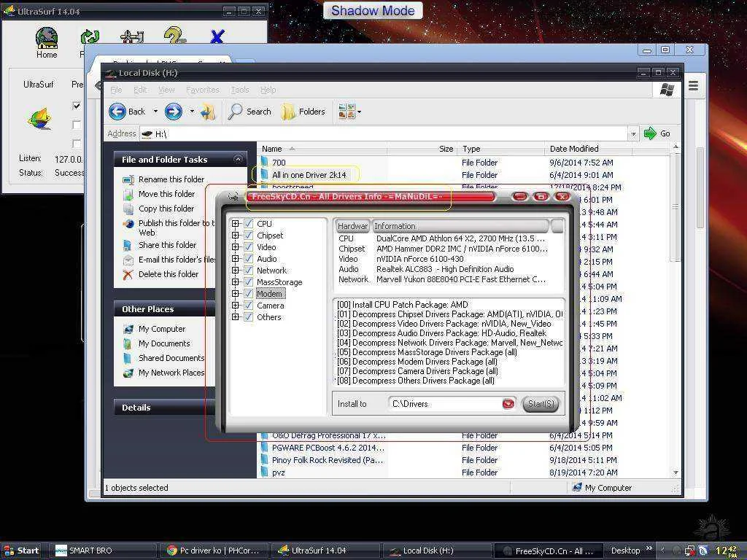Screen dimensions: 747x560
Task: Click the Windows Start button
Action: coord(21,551)
